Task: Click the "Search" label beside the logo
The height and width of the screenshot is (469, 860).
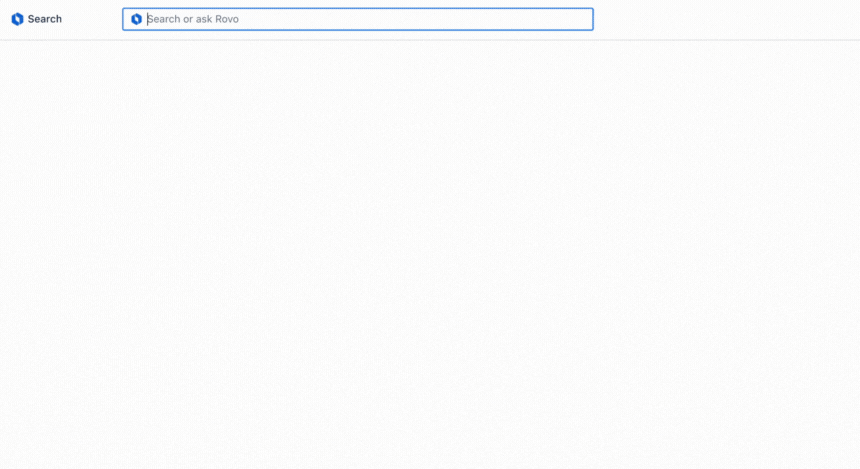Action: click(45, 19)
